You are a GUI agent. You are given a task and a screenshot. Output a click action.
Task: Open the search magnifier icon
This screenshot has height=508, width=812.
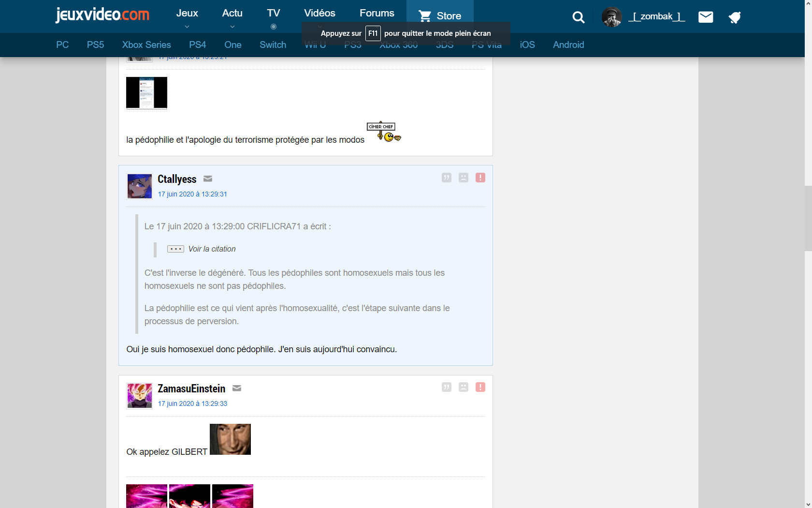tap(579, 17)
